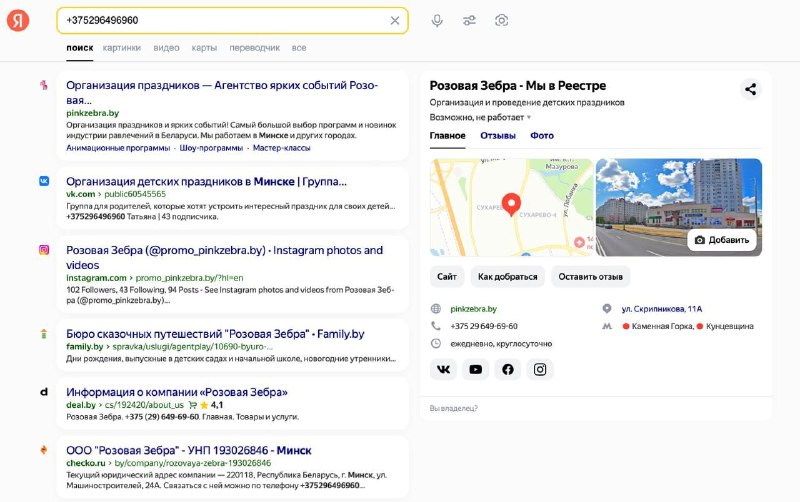Screen dimensions: 800x502
Task: Open the VK result Организация детских праздников в Минске
Action: 206,181
